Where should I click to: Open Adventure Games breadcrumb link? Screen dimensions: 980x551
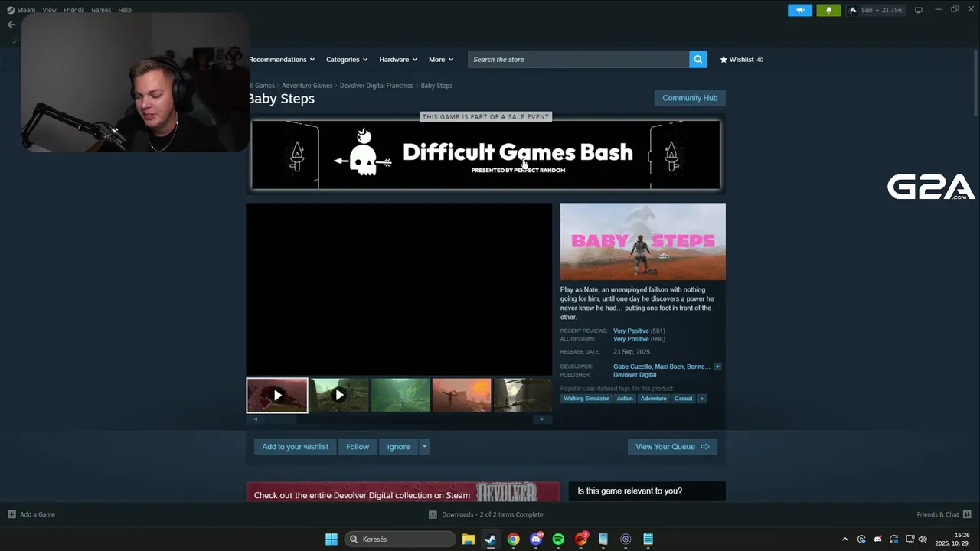click(307, 86)
